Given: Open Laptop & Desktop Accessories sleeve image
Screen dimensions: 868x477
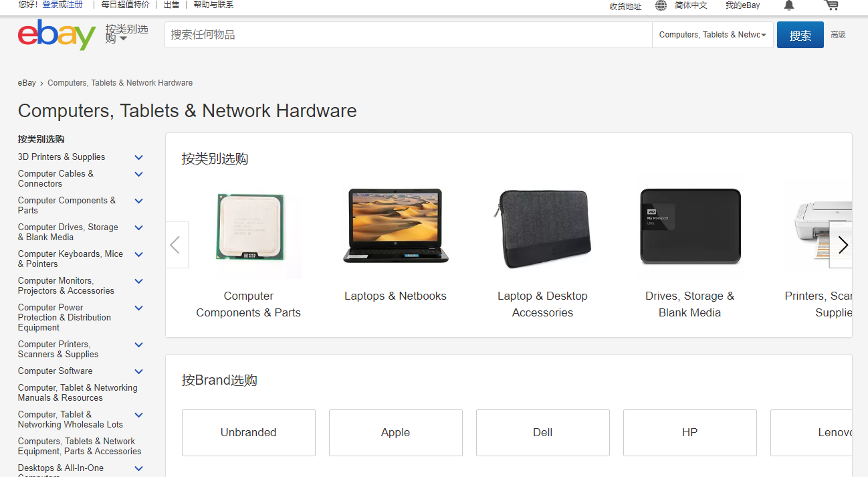Looking at the screenshot, I should [543, 227].
